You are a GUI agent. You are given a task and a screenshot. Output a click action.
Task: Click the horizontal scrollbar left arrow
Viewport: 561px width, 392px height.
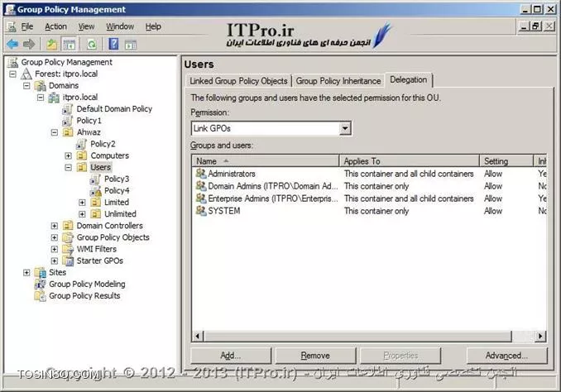[198, 337]
